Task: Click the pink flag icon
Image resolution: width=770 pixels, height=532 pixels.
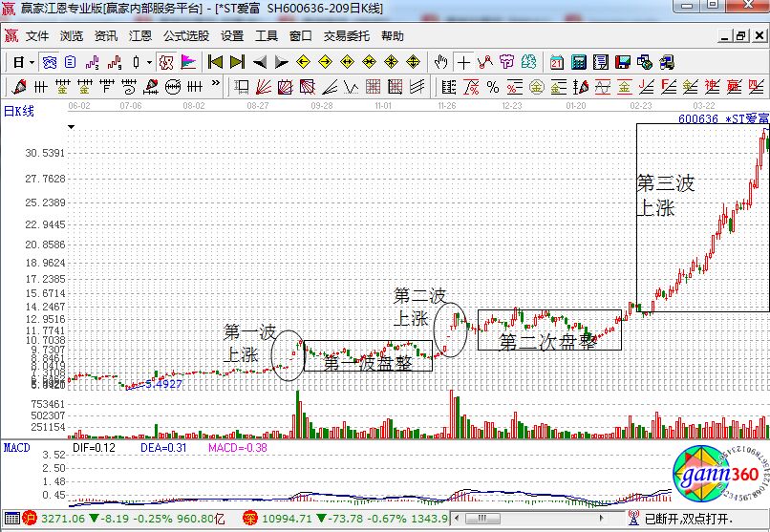Action: pos(188,62)
